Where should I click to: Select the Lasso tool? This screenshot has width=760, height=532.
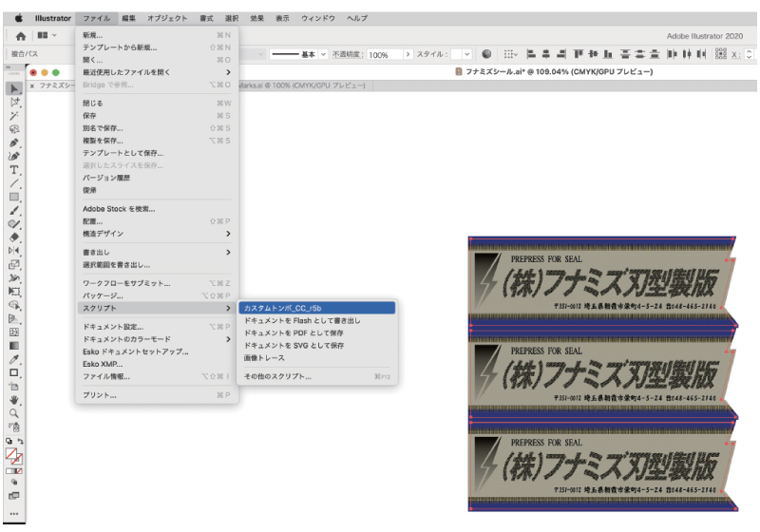[x=14, y=129]
